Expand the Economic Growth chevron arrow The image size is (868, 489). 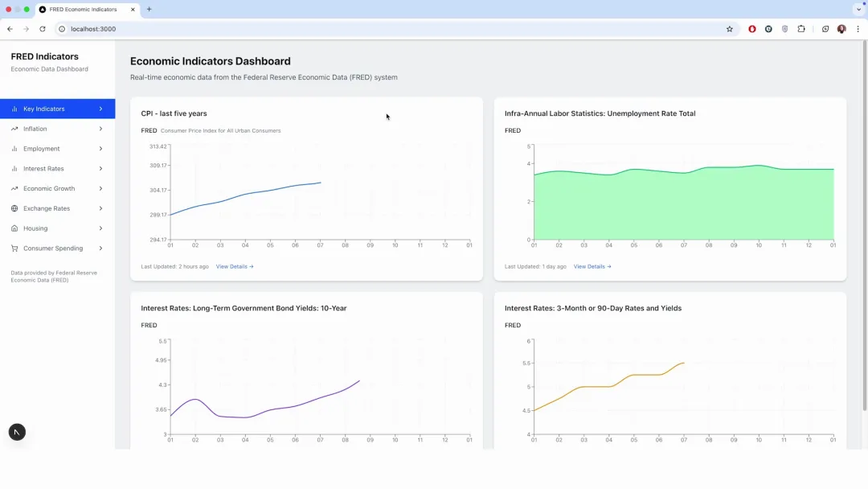[x=100, y=189]
